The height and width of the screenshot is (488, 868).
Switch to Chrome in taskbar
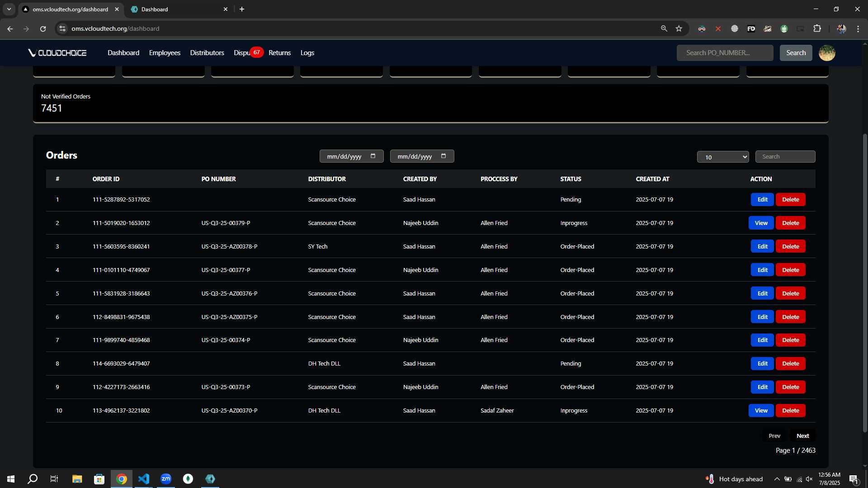point(122,479)
